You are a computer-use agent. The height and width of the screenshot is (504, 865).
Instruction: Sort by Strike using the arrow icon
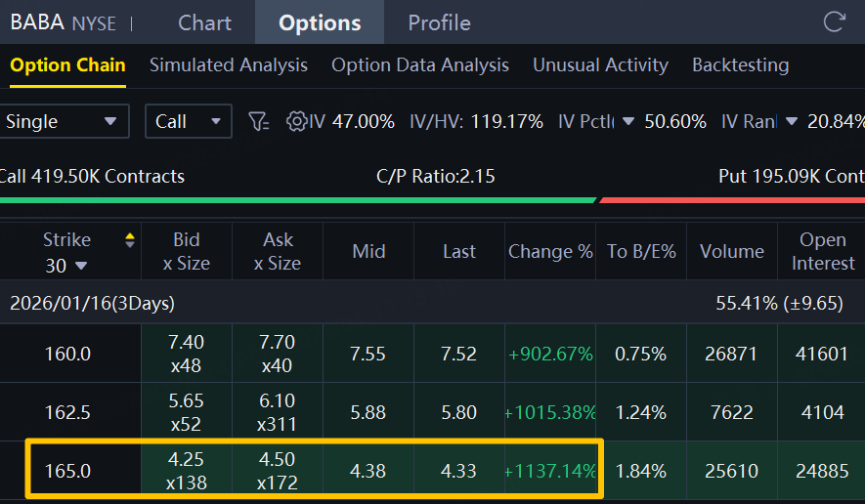pos(130,240)
